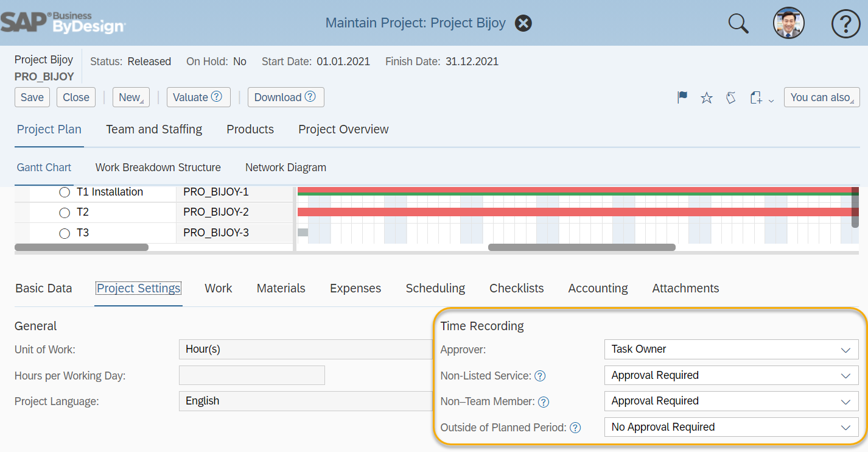Click the Valuate button
Viewport: 868px width, 452px height.
tap(198, 97)
